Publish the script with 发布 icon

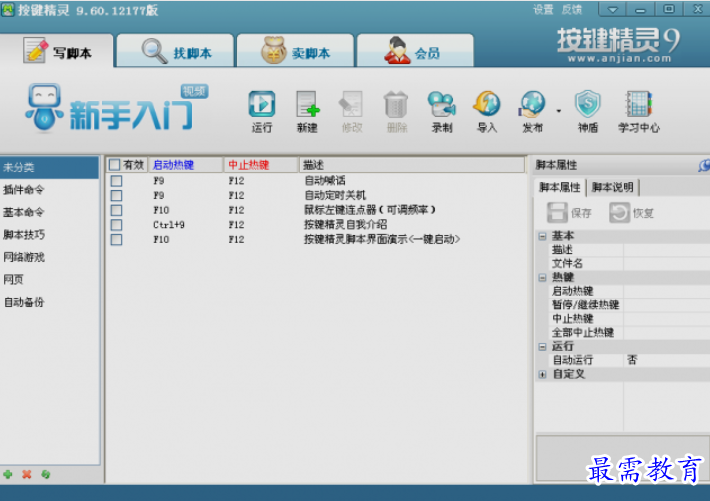[532, 111]
